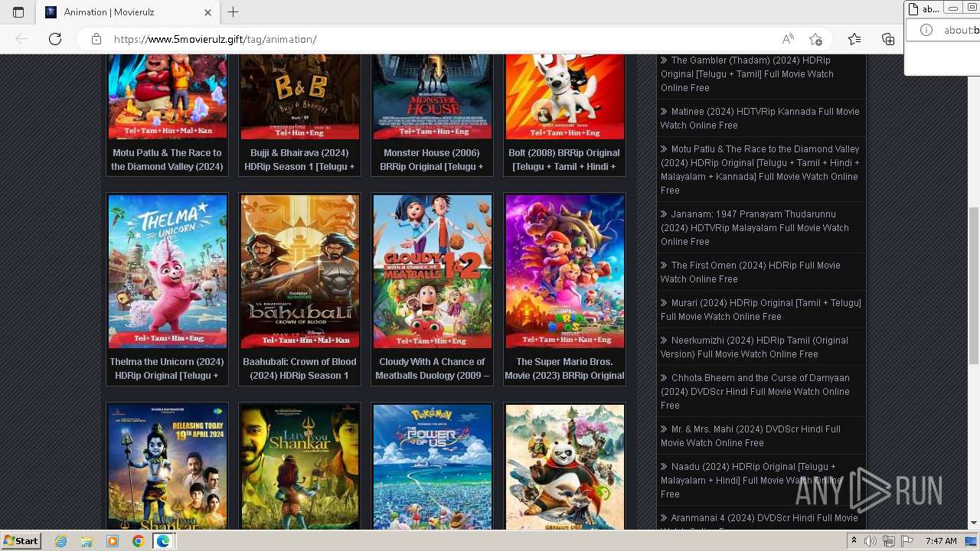The height and width of the screenshot is (551, 980).
Task: Open volume speaker tray icon
Action: pyautogui.click(x=871, y=541)
